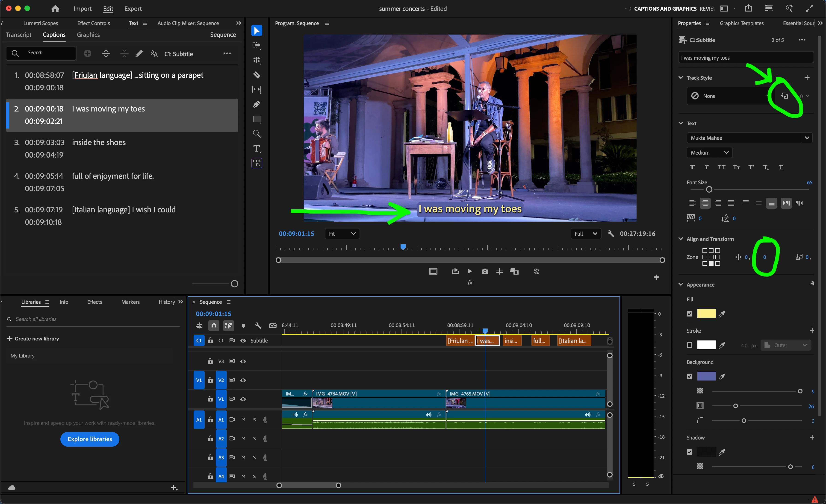Toggle Snap in Timeline magnet icon
The image size is (826, 504).
(x=214, y=325)
